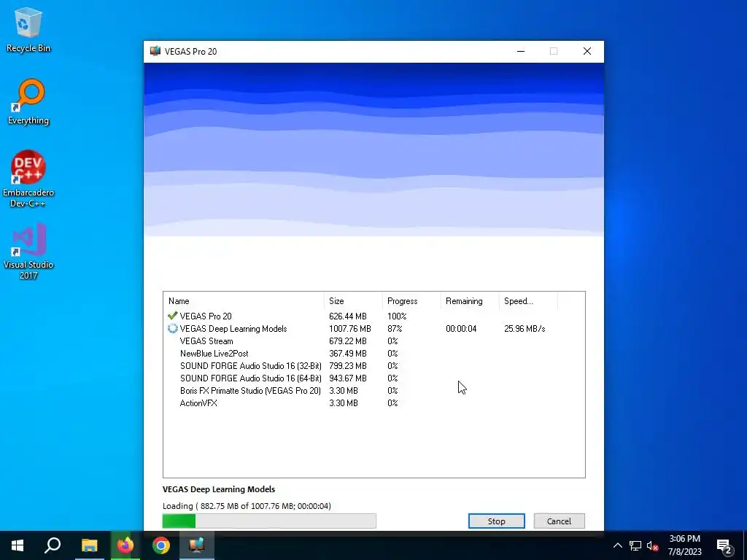This screenshot has width=747, height=560.
Task: Click the Loading 882.75 MB status text
Action: [247, 506]
